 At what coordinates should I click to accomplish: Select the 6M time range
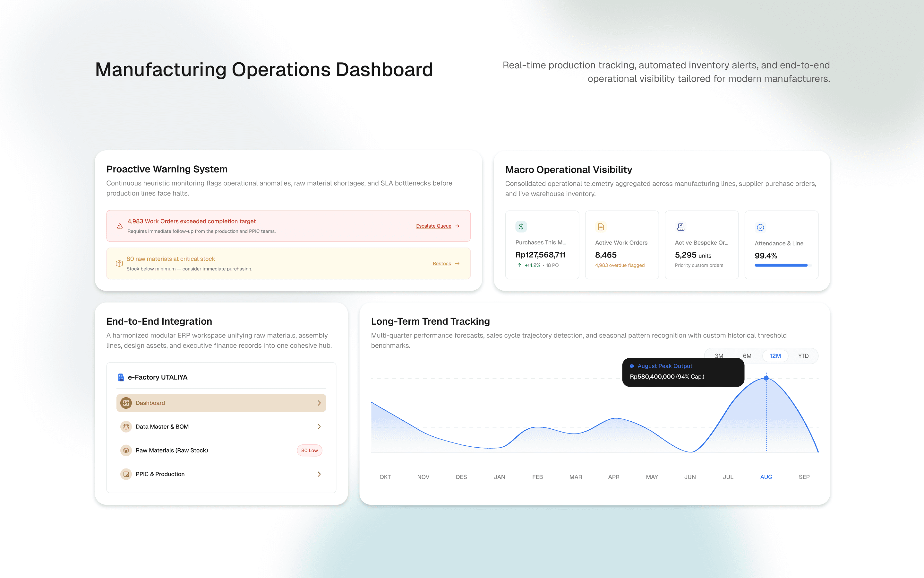point(747,356)
